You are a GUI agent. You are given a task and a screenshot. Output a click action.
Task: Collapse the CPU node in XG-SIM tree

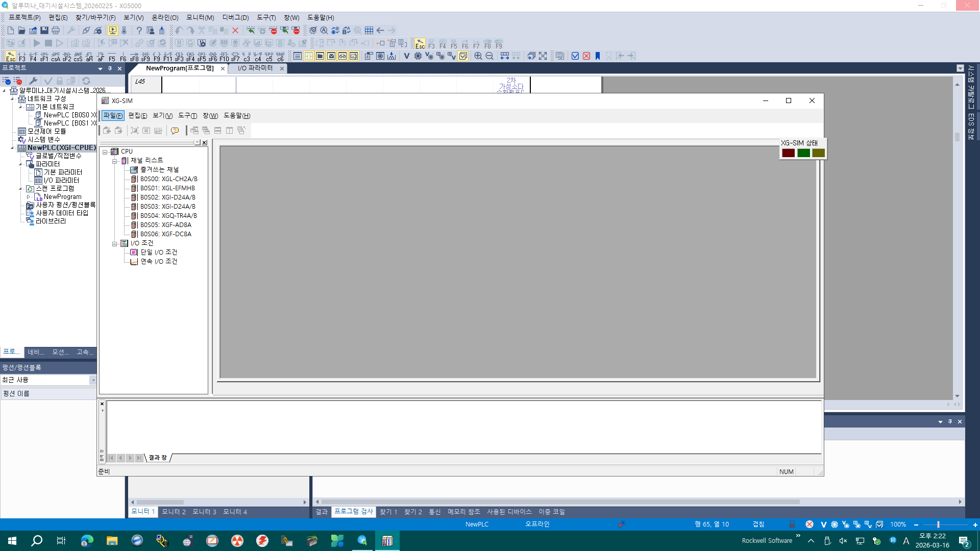105,152
